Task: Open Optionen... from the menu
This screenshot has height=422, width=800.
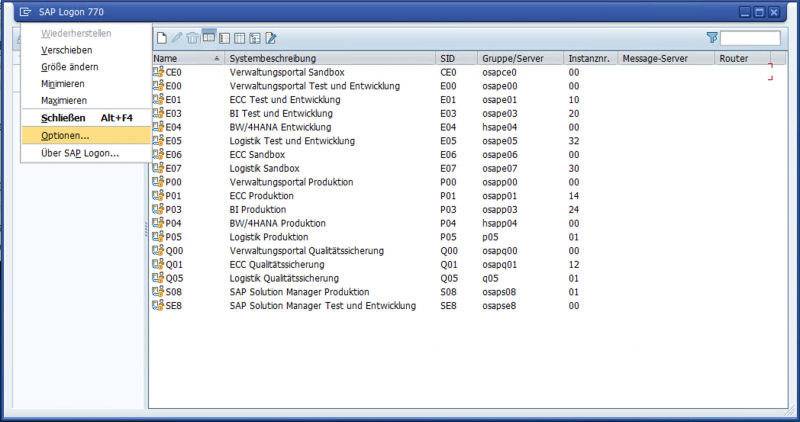Action: [x=86, y=136]
